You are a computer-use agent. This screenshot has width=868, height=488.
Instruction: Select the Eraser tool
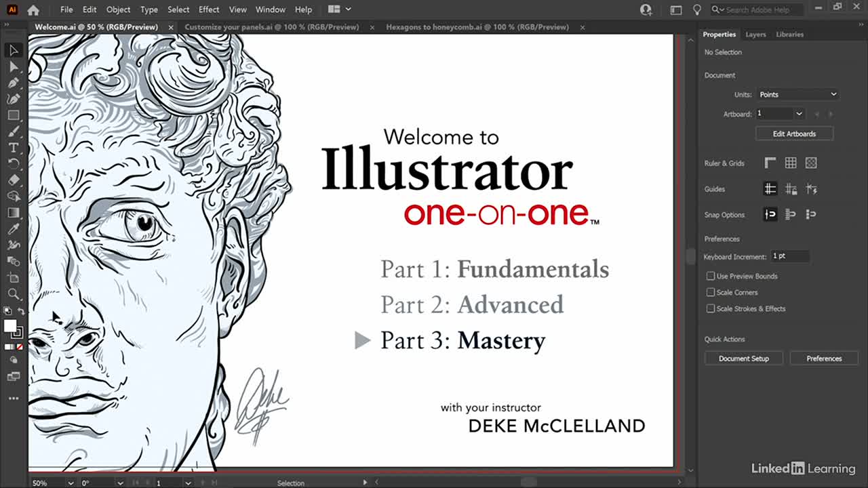point(13,180)
